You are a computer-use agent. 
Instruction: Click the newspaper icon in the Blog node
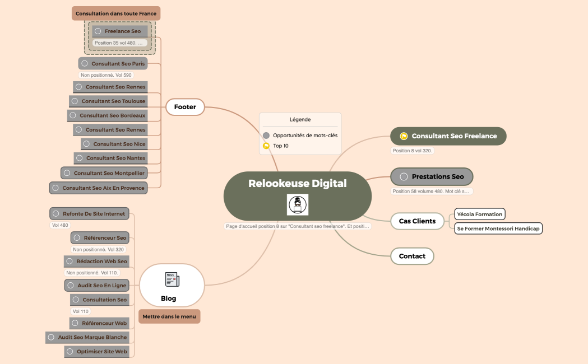[172, 279]
